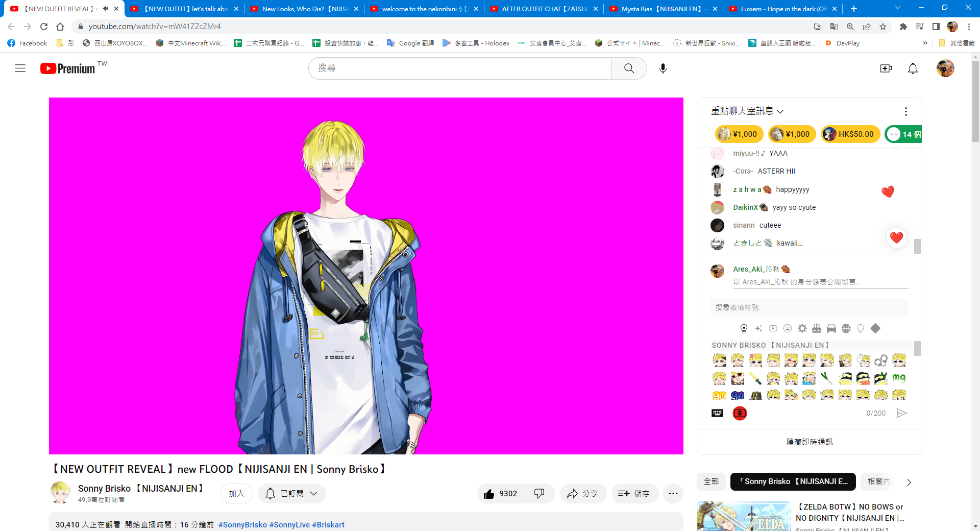Open the Create video camera icon

point(886,68)
